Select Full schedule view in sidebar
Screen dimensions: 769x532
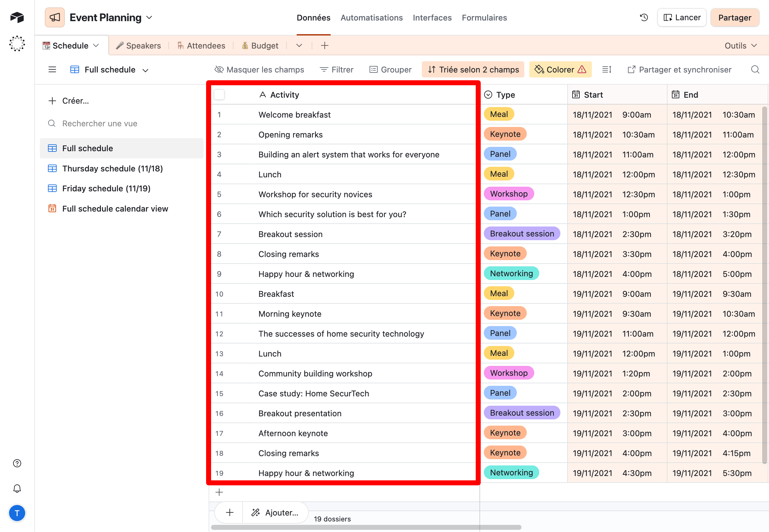[x=122, y=148]
